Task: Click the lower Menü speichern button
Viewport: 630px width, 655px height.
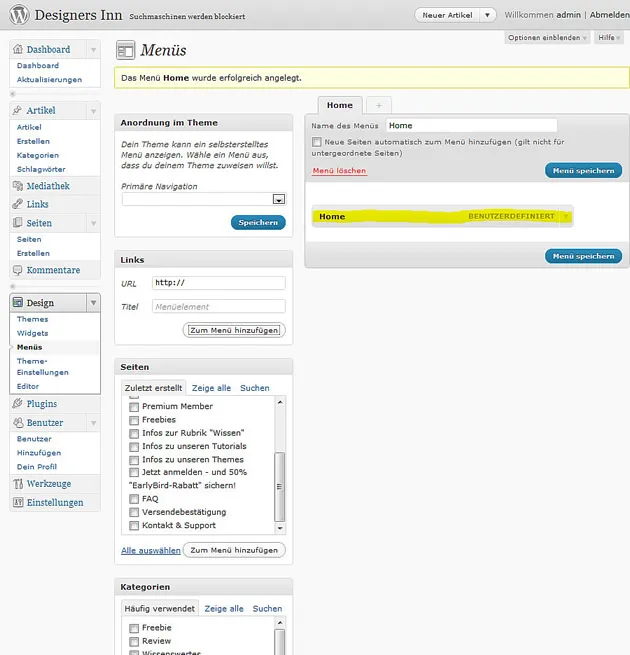Action: click(584, 256)
